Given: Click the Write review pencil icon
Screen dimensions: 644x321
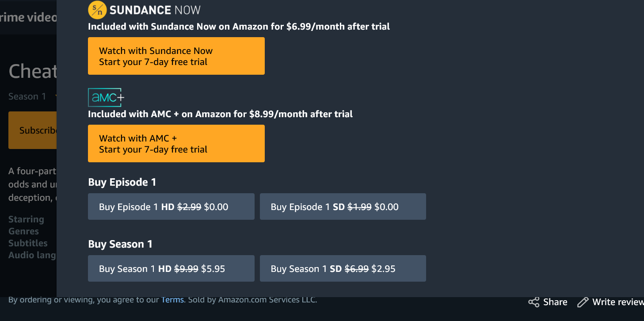Looking at the screenshot, I should pyautogui.click(x=583, y=302).
